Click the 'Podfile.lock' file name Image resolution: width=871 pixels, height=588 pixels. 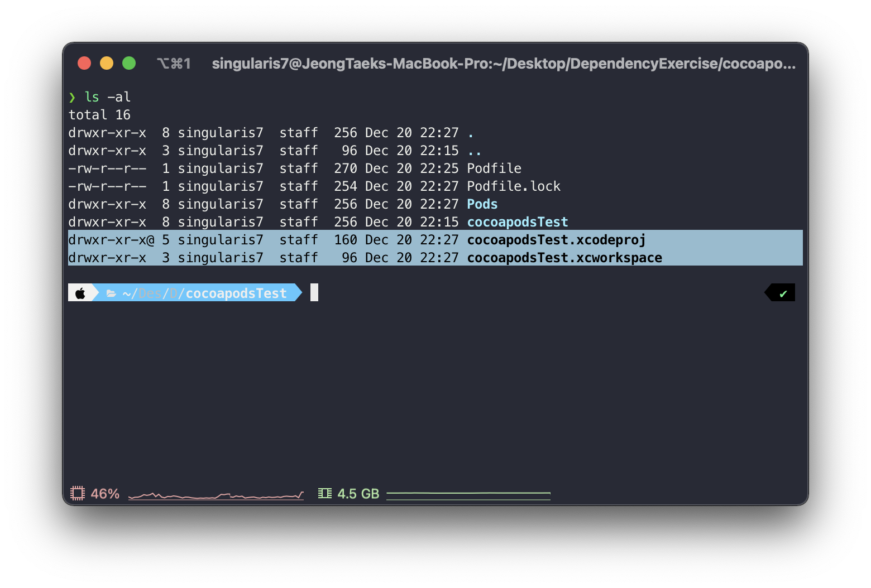click(514, 186)
